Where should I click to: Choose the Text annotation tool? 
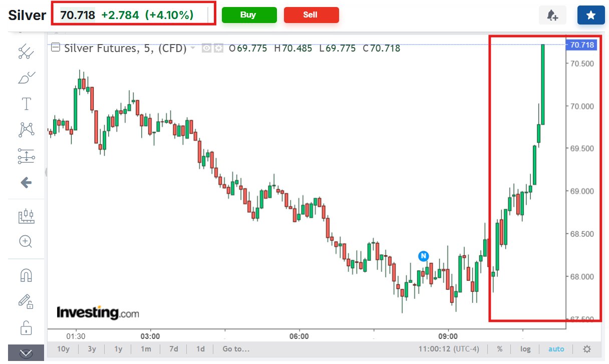[26, 104]
